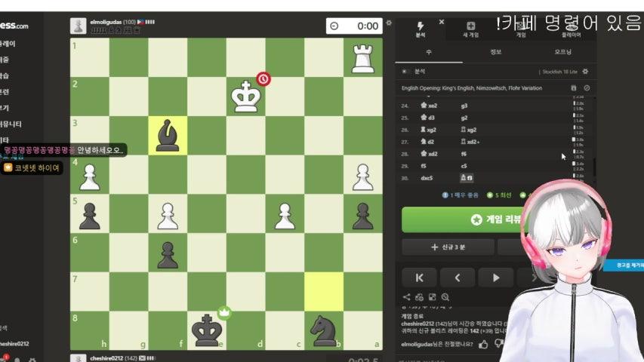Start a new 3 min game (신규 3 분)
This screenshot has height=362, width=644.
click(448, 247)
